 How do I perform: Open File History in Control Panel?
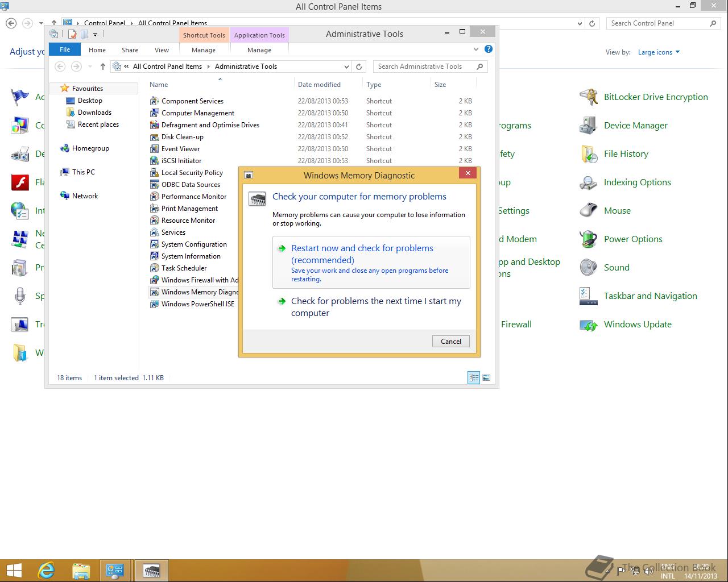coord(614,154)
